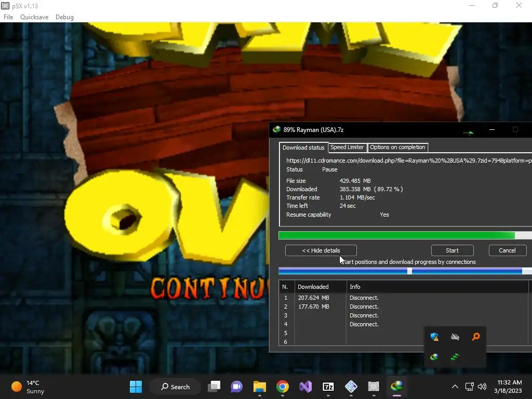Collapse the hidden tray icons chevron
The image size is (532, 399).
coord(455,387)
